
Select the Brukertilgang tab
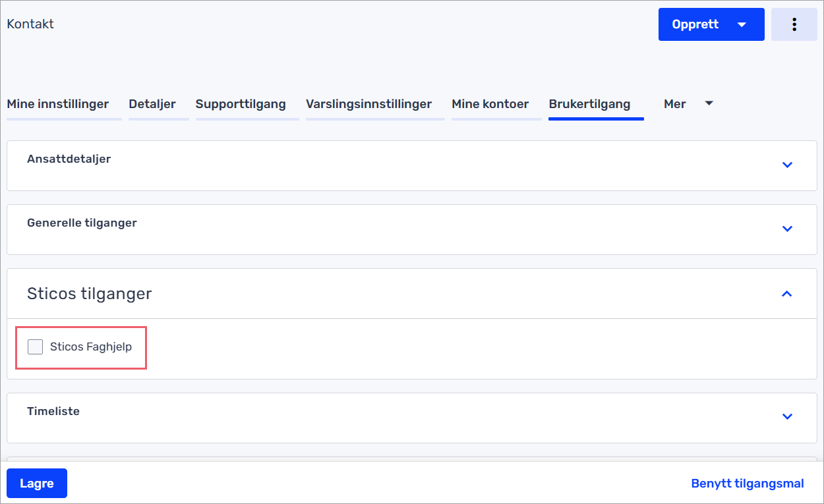pos(589,104)
